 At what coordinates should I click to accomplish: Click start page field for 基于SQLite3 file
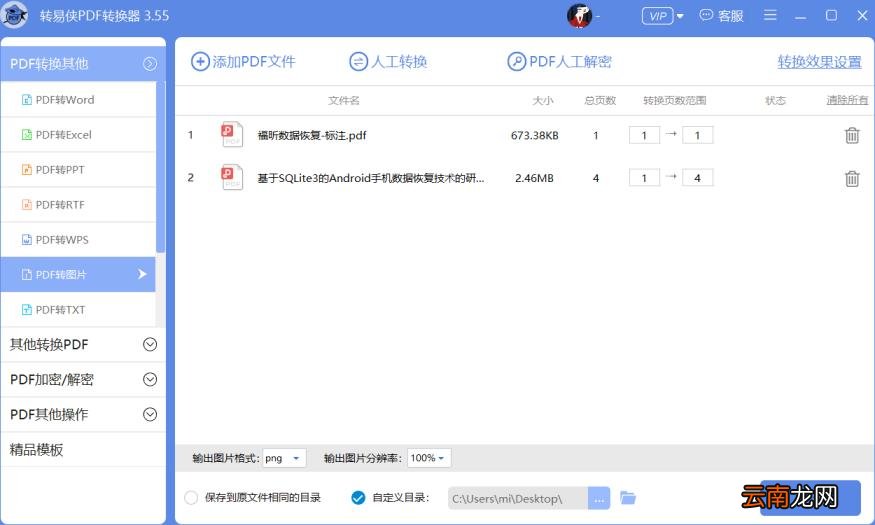point(644,178)
